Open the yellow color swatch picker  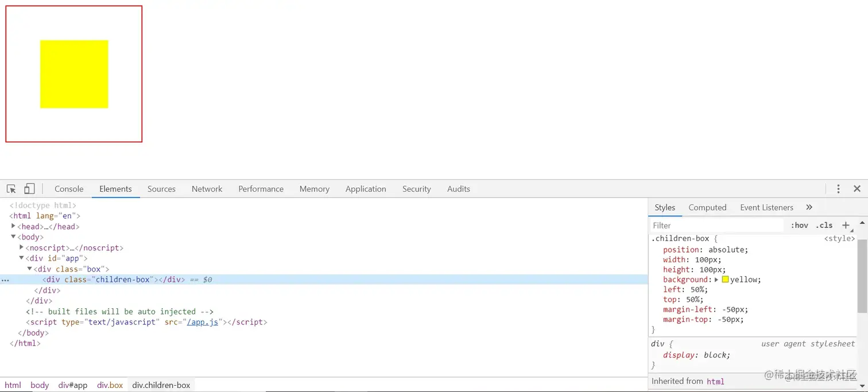[x=725, y=280]
